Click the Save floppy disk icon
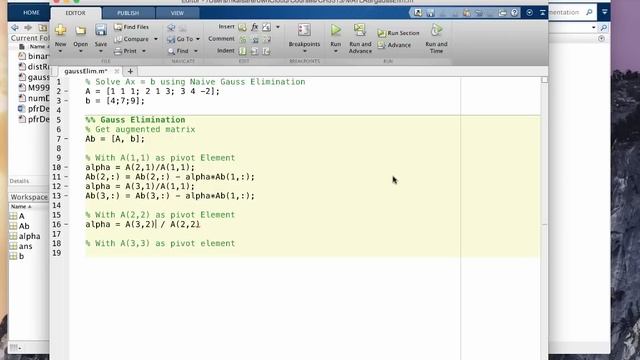The width and height of the screenshot is (640, 360). pos(101,30)
